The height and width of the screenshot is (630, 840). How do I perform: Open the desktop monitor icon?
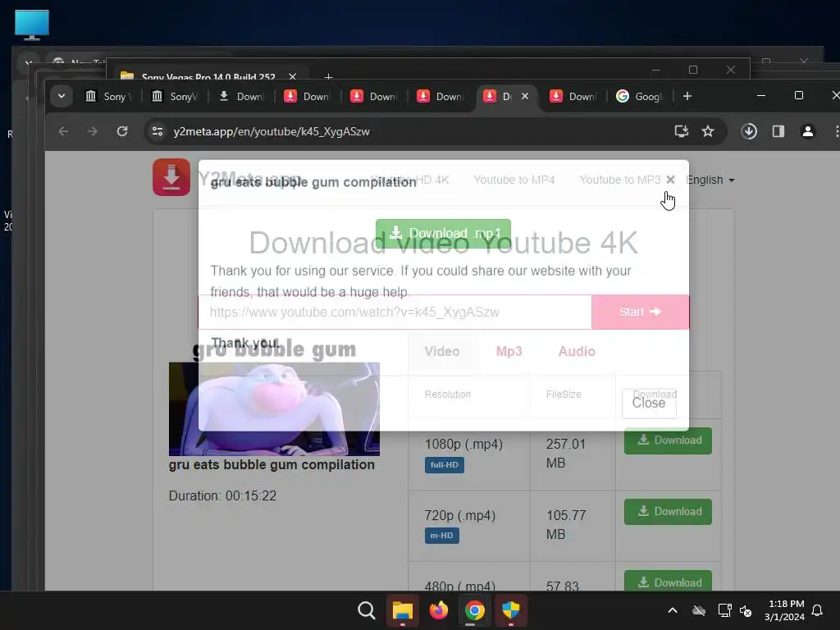(x=32, y=25)
